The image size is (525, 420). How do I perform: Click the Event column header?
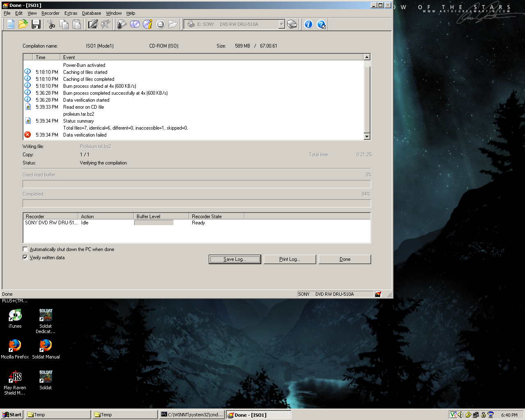tap(212, 57)
